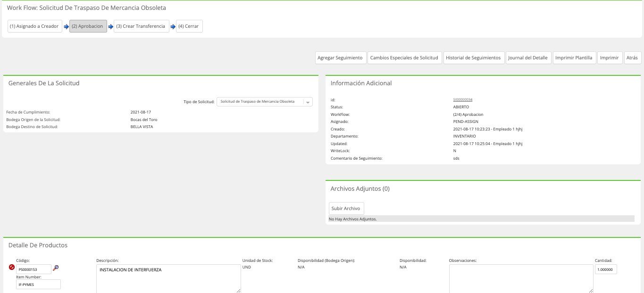This screenshot has height=293, width=644.
Task: Click Imprimir Plantilla button
Action: (x=574, y=58)
